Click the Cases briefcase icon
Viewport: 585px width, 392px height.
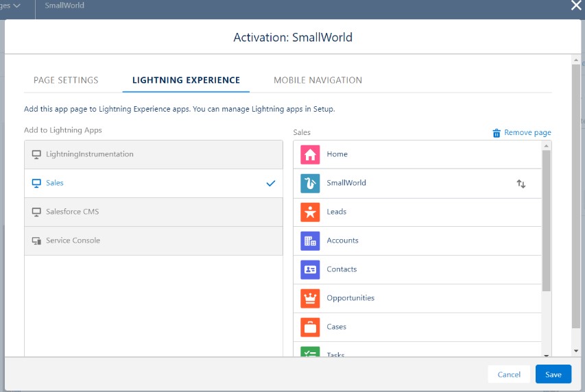(310, 327)
